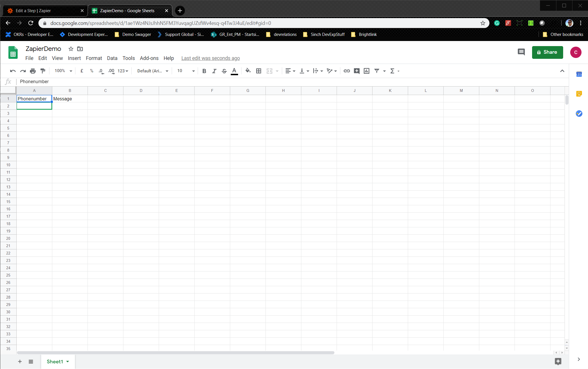Open the Data menu
Image resolution: width=588 pixels, height=369 pixels.
point(112,58)
